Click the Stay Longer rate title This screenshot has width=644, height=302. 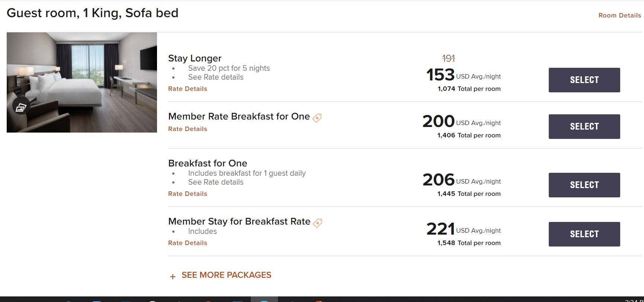pyautogui.click(x=195, y=58)
